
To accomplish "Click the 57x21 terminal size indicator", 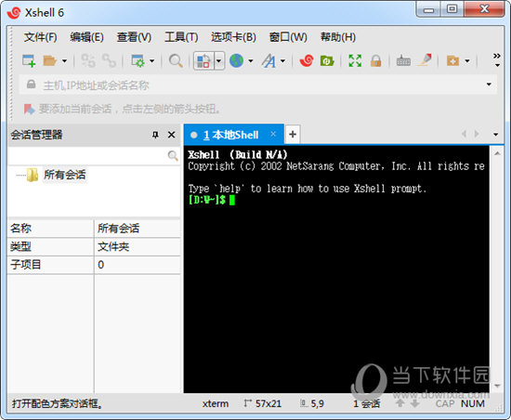I will [x=263, y=403].
